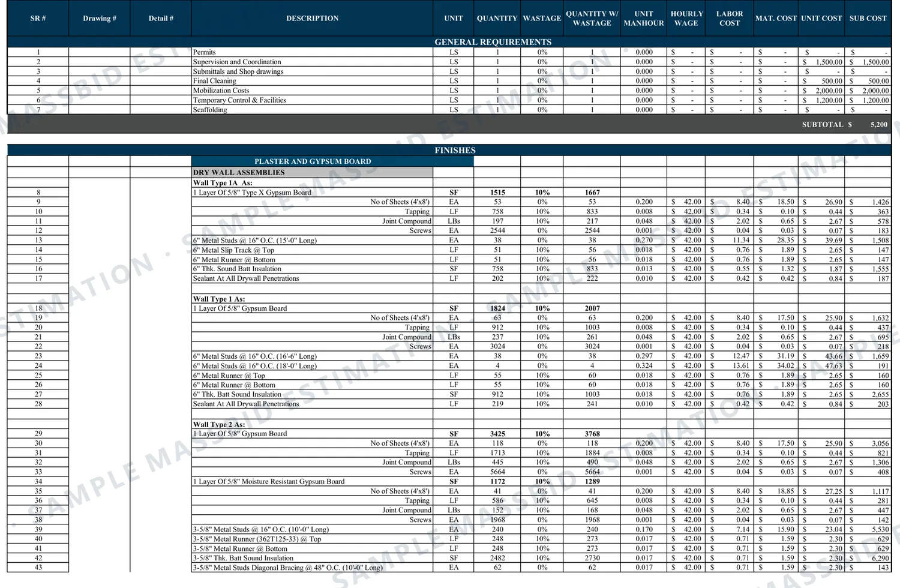Click the Final Cleaning cell
Screen dimensions: 900x588
312,81
